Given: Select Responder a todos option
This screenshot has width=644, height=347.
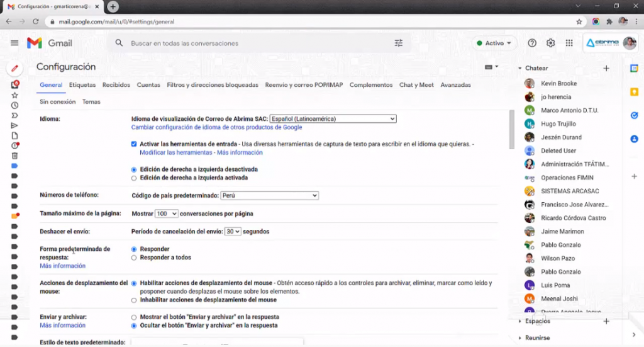Looking at the screenshot, I should point(134,258).
